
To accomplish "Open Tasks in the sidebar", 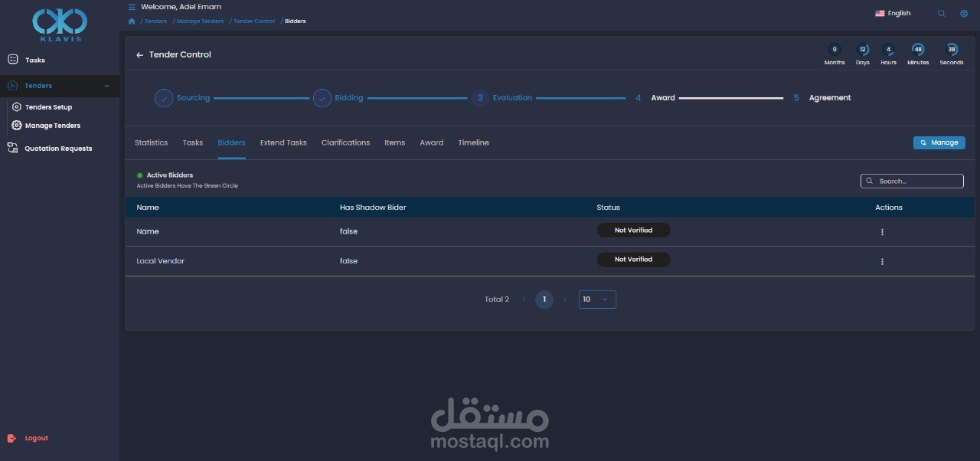I will coord(35,60).
